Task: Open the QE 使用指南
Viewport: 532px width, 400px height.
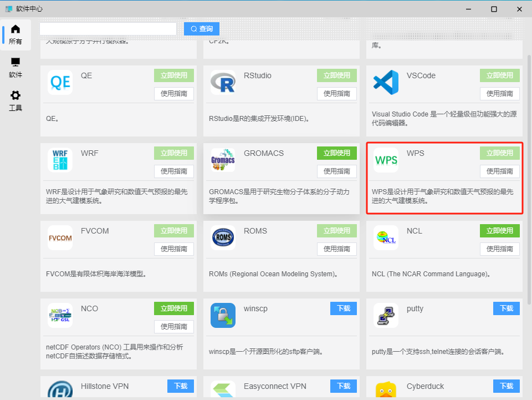Action: [x=173, y=93]
